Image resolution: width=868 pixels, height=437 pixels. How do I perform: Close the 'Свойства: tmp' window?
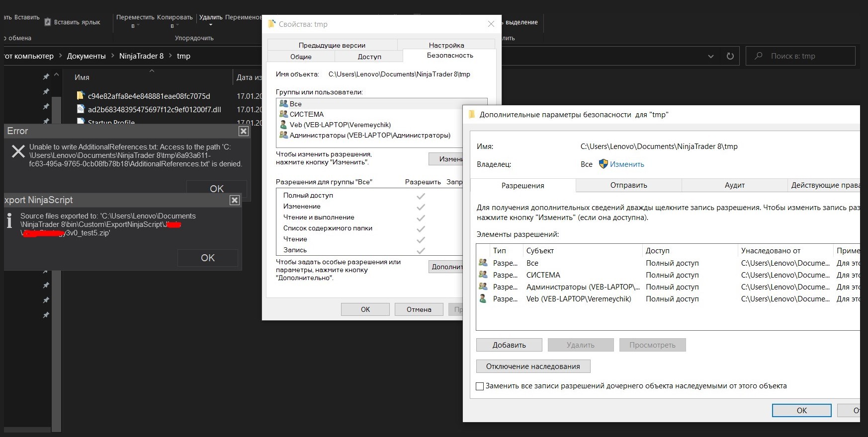click(491, 24)
